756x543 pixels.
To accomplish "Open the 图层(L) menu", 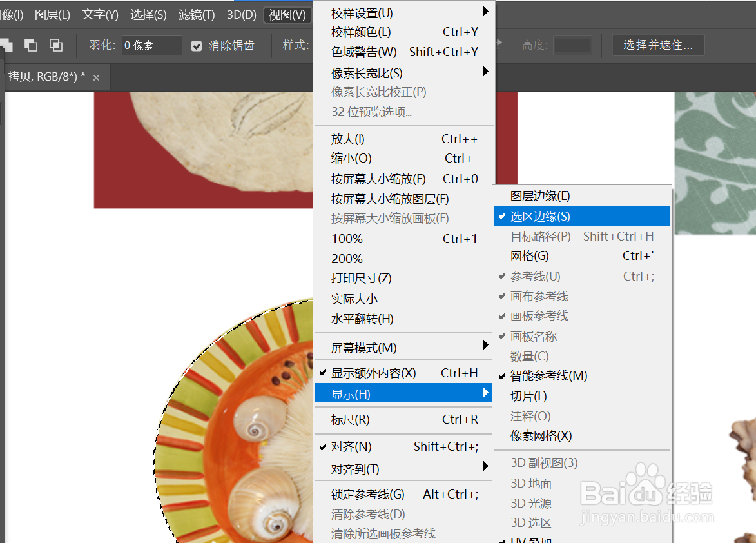I will (53, 15).
